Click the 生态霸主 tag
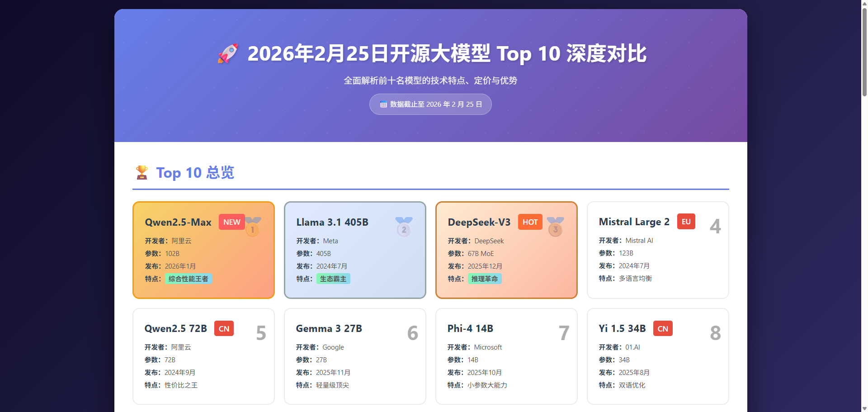This screenshot has height=412, width=868. (x=333, y=279)
